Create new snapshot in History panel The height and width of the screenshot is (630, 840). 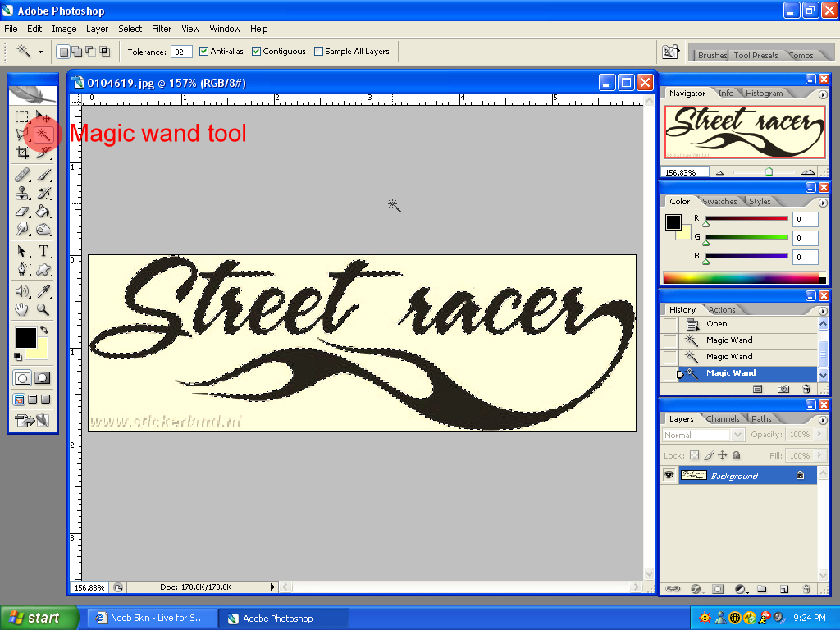pos(783,389)
